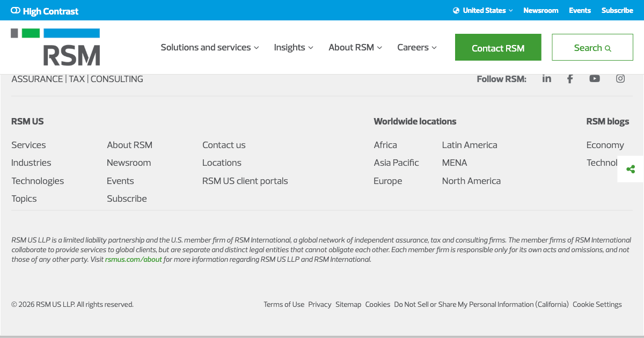
Task: Open Subscribe in top bar
Action: (617, 10)
